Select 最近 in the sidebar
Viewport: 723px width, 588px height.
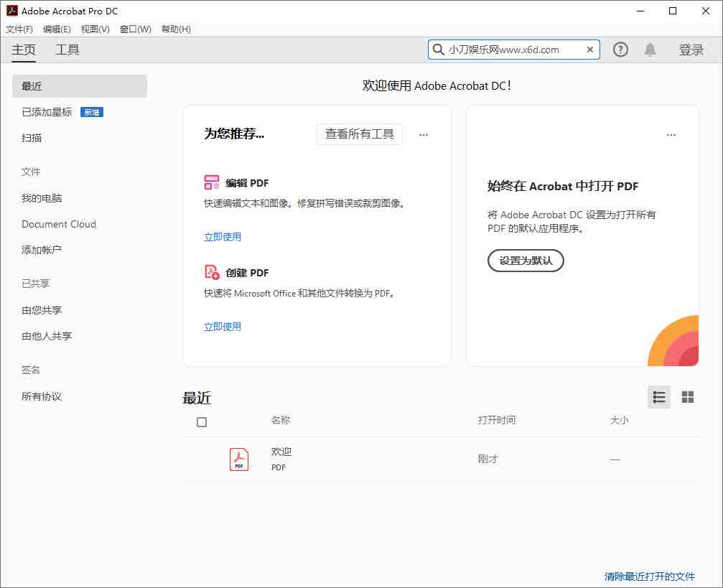(x=80, y=85)
